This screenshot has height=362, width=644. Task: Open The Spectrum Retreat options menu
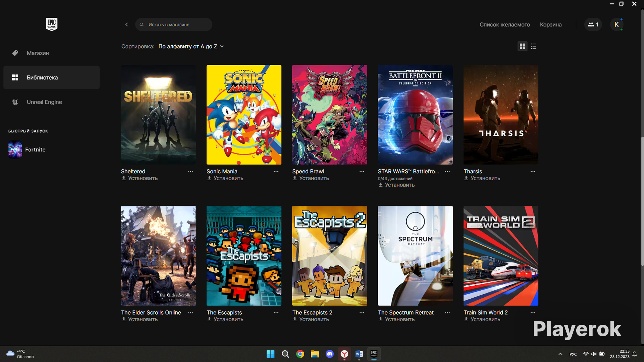pos(447,313)
